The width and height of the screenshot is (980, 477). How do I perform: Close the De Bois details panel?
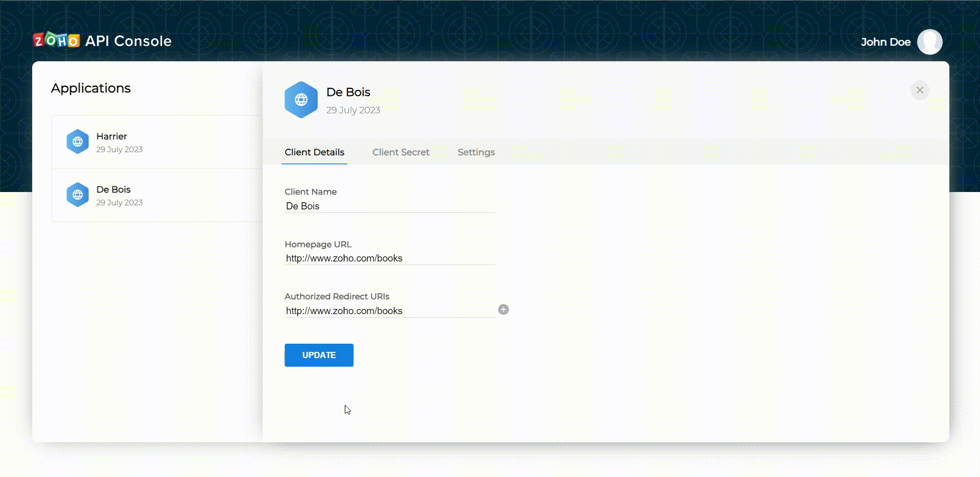[920, 90]
